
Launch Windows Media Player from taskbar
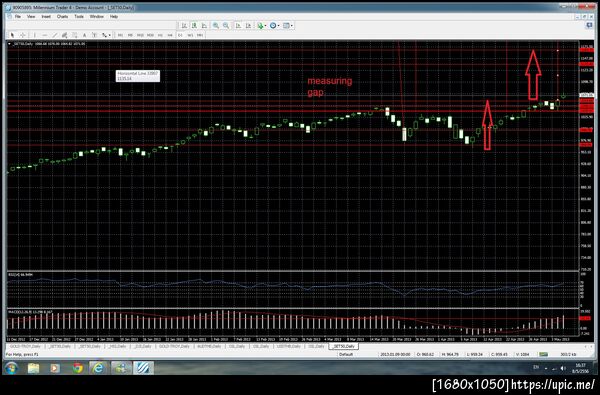click(x=55, y=368)
